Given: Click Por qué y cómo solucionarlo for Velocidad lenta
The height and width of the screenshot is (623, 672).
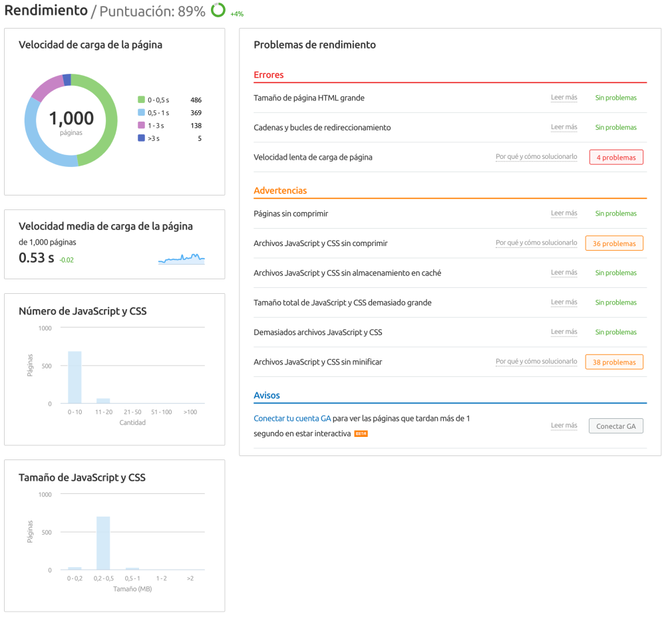Looking at the screenshot, I should (x=536, y=157).
